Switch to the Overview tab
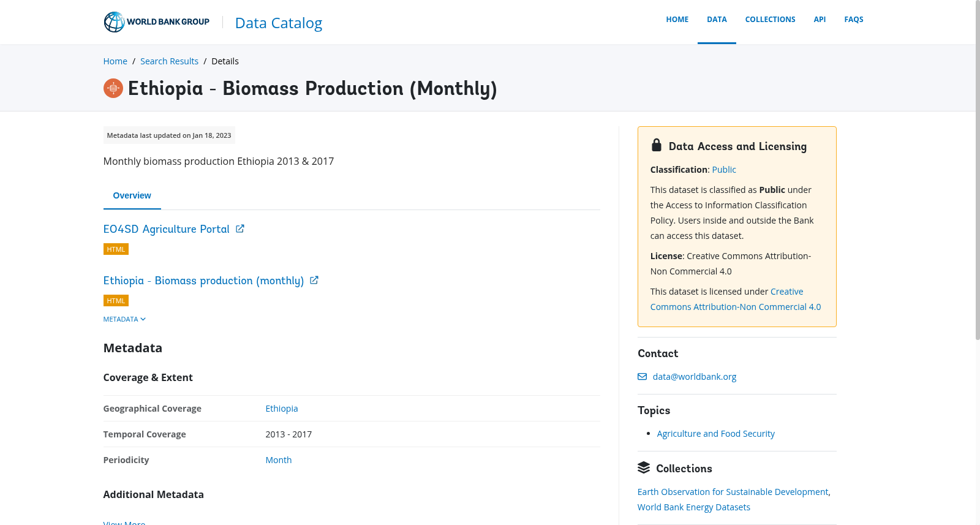This screenshot has width=980, height=525. (x=132, y=195)
